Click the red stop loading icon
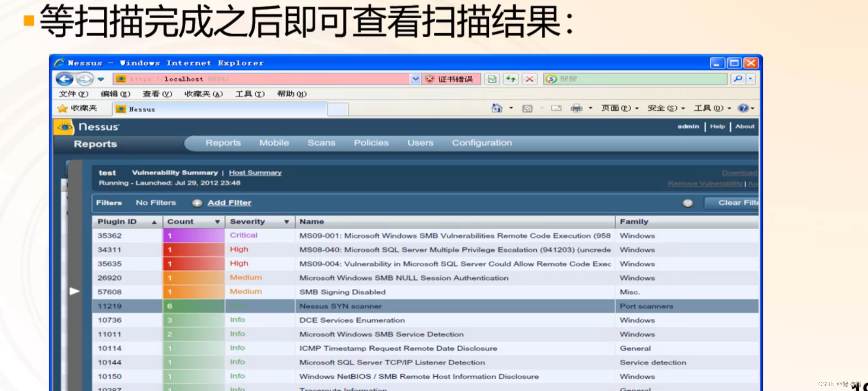This screenshot has width=868, height=391. [529, 79]
